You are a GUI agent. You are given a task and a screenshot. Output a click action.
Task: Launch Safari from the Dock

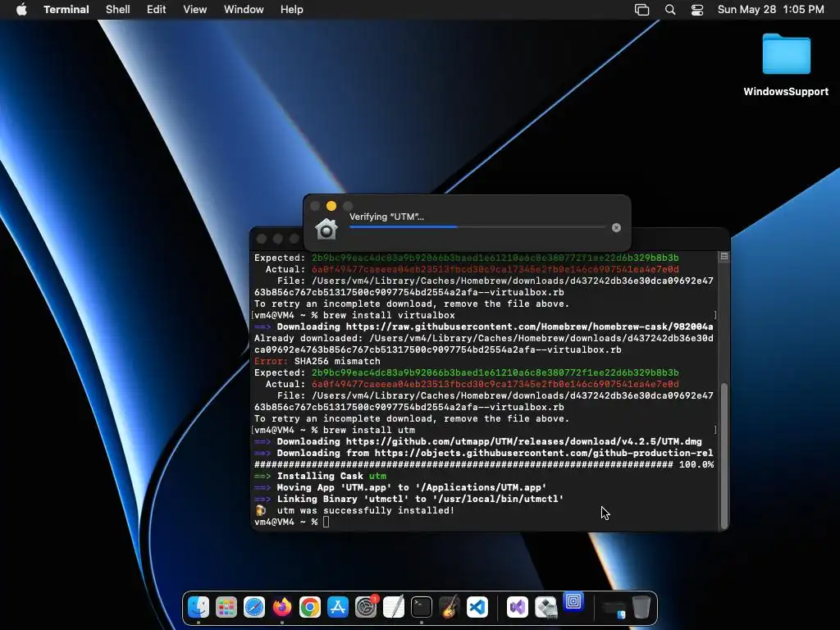pyautogui.click(x=254, y=607)
